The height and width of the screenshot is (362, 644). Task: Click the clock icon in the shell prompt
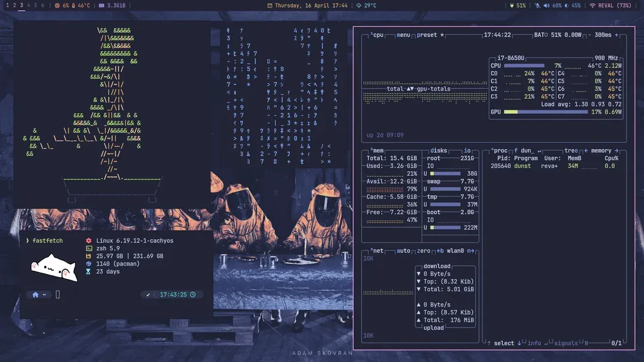[x=193, y=295]
